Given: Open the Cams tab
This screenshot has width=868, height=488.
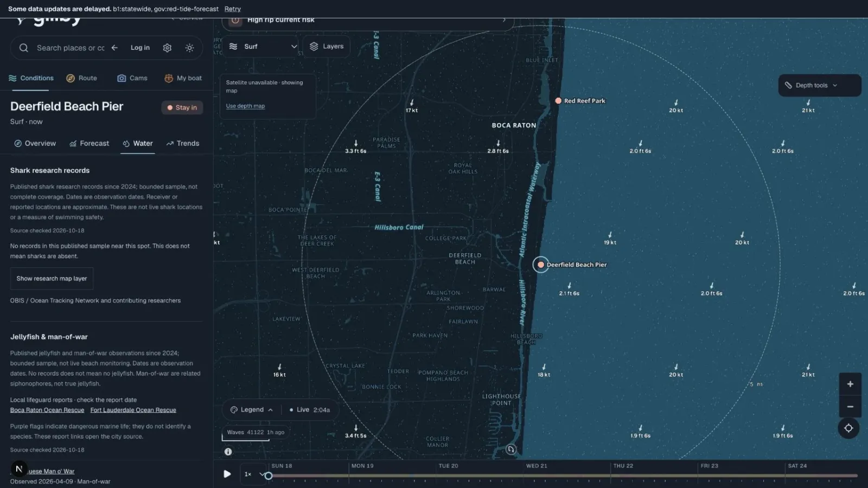Looking at the screenshot, I should pos(132,78).
